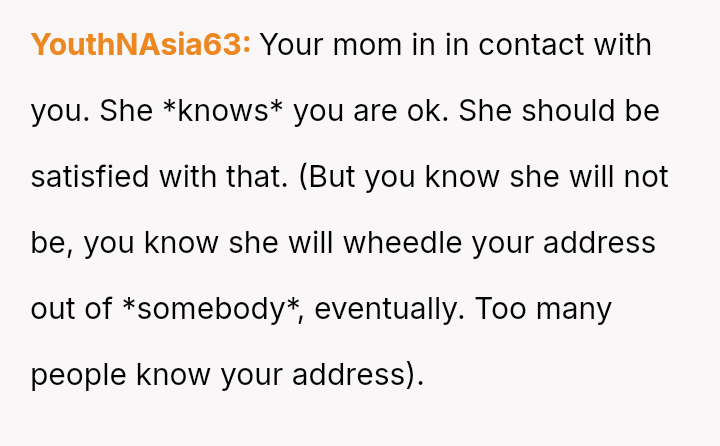
Task: Click the username YouthNAsia63
Action: pos(141,45)
